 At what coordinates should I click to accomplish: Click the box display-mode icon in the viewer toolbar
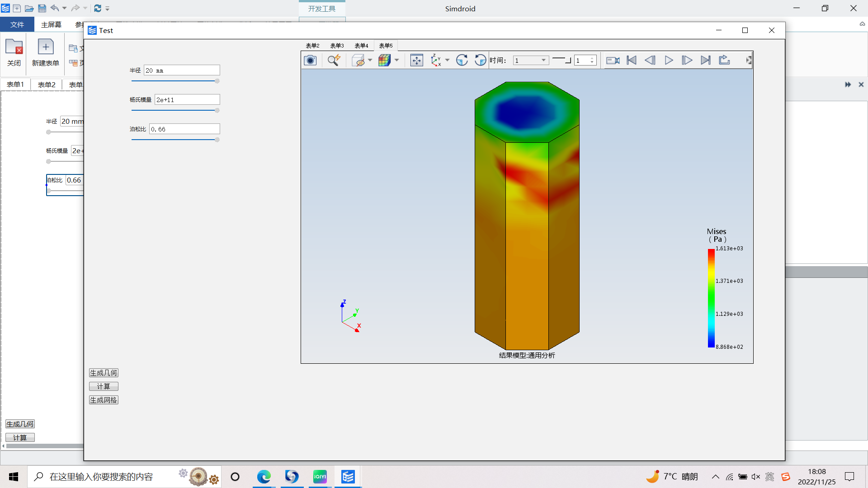coord(359,60)
